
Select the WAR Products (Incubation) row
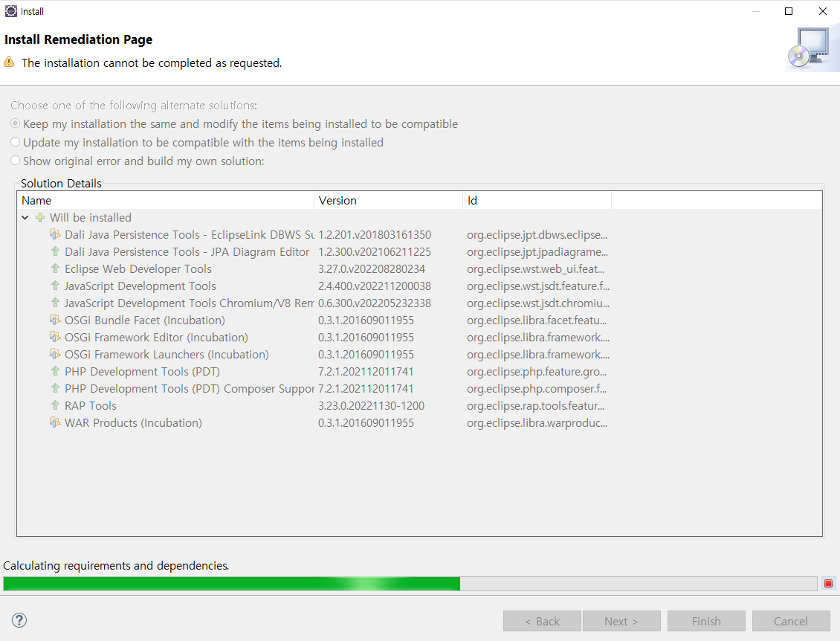419,423
